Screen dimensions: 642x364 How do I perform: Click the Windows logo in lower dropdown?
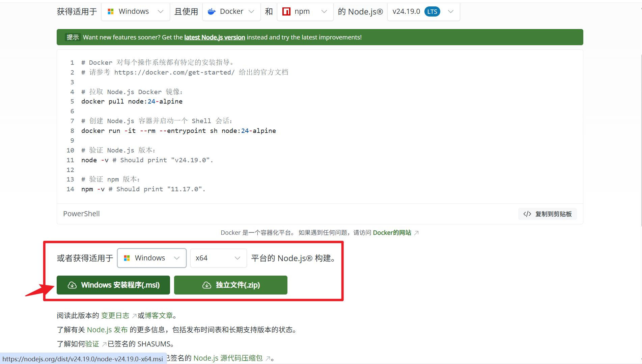[x=127, y=258]
